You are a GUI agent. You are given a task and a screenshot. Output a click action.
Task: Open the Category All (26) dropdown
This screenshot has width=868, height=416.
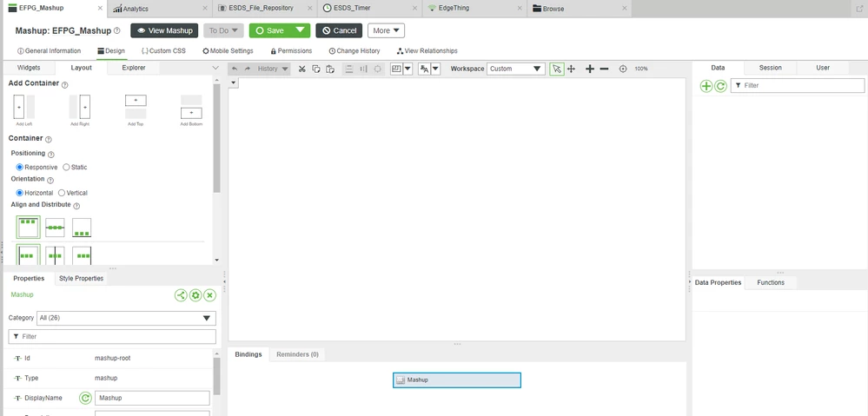click(x=126, y=318)
